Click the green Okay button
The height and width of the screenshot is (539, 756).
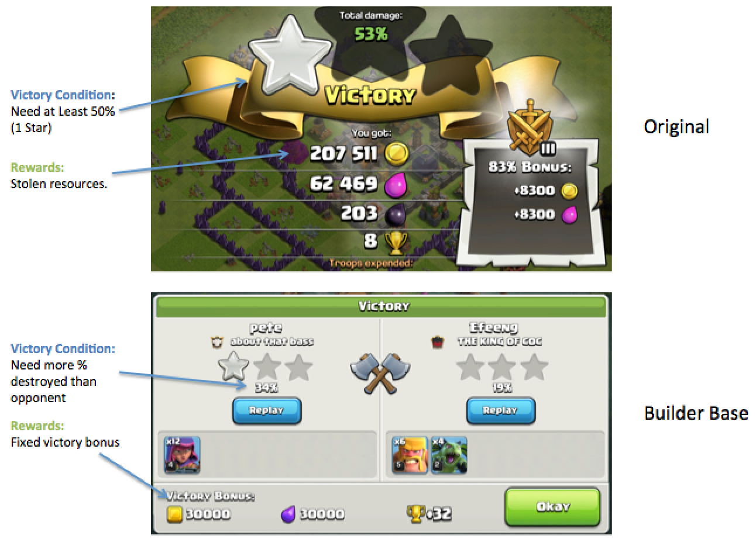coord(552,506)
